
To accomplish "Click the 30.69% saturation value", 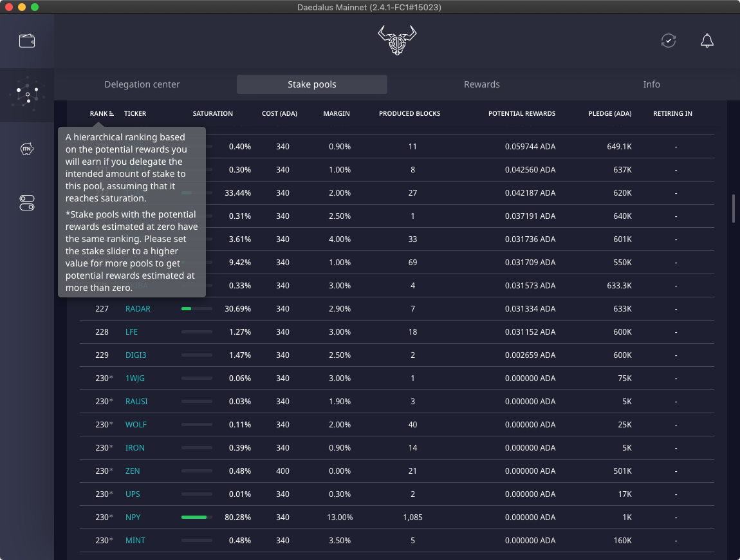I will coord(238,309).
